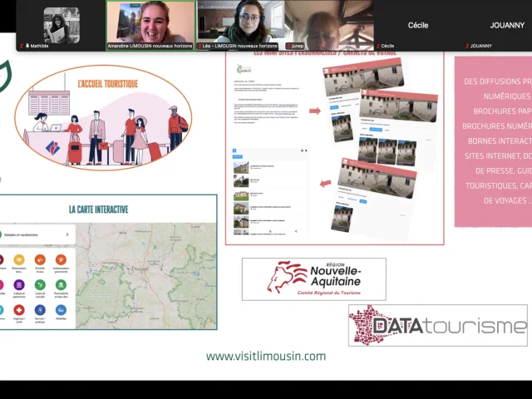This screenshot has width=532, height=399.
Task: Click the green Thermalisme et bien-être icon
Action: tap(61, 285)
